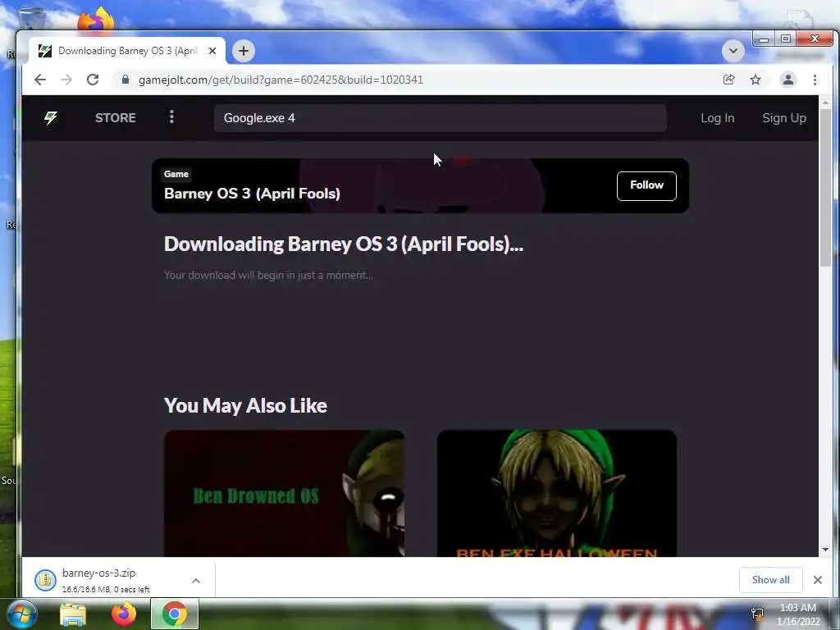Reload the Game Jolt page
The image size is (840, 630).
(x=93, y=80)
